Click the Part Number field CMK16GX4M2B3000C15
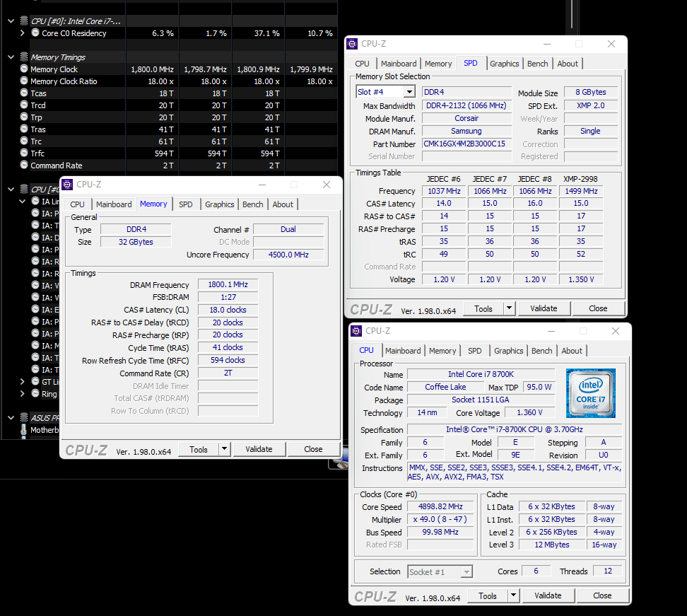Screen dimensions: 687x616 pyautogui.click(x=466, y=144)
